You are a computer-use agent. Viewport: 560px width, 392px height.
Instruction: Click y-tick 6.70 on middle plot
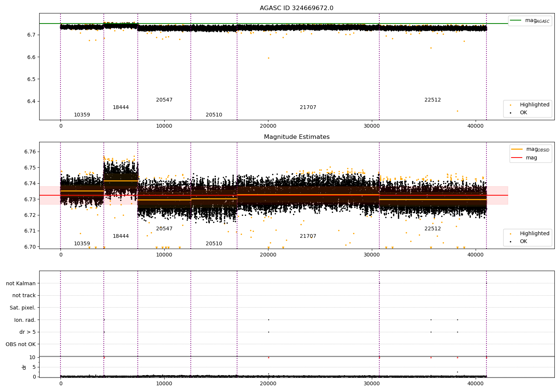point(30,247)
